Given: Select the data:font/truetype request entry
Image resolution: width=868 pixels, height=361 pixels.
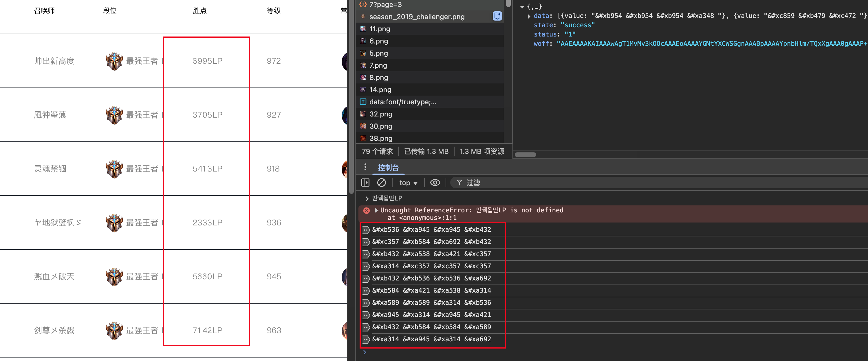Looking at the screenshot, I should tap(402, 102).
